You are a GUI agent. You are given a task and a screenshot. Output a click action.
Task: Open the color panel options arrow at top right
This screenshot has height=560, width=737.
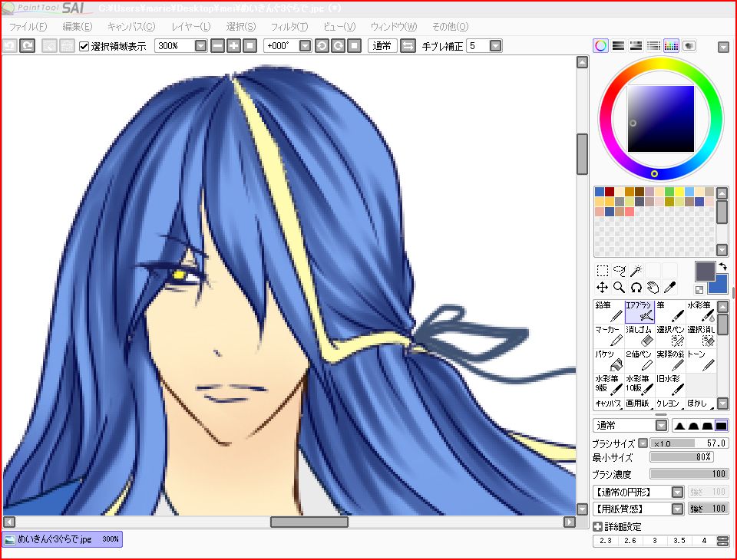[x=723, y=47]
